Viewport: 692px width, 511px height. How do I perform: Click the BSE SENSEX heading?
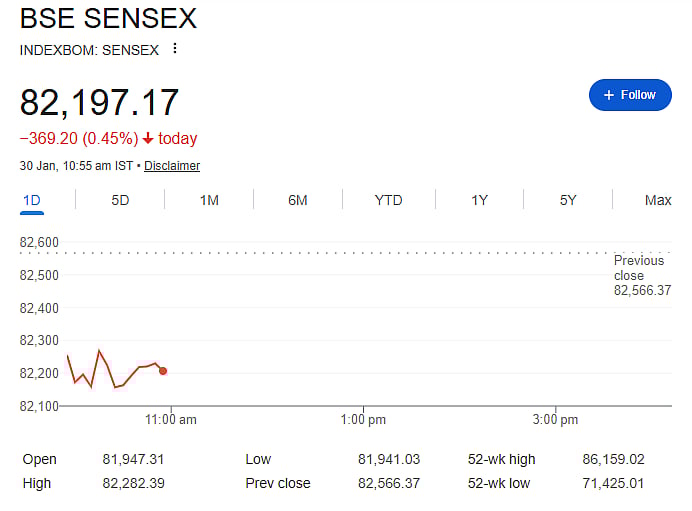click(108, 19)
